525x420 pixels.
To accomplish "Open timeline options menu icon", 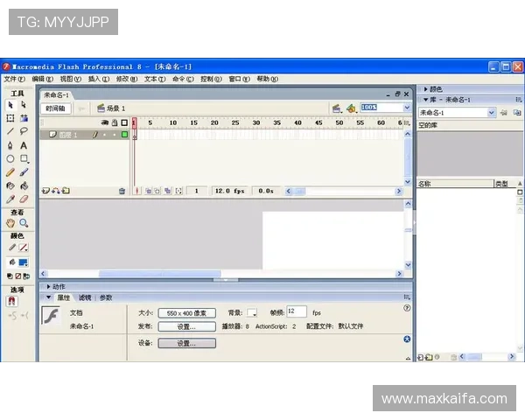I will [x=407, y=122].
